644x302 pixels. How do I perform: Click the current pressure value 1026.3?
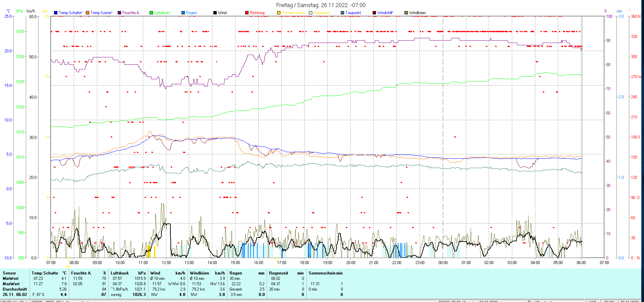tap(139, 295)
